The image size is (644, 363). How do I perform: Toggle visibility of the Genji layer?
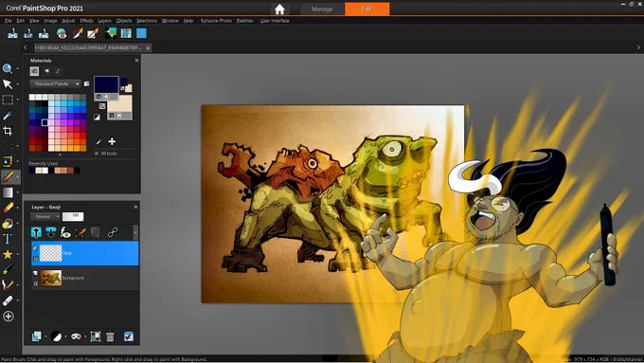(35, 248)
